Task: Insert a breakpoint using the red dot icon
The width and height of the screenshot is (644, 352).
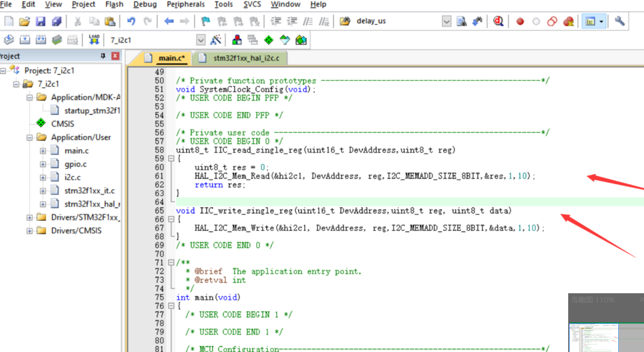Action: click(x=521, y=21)
